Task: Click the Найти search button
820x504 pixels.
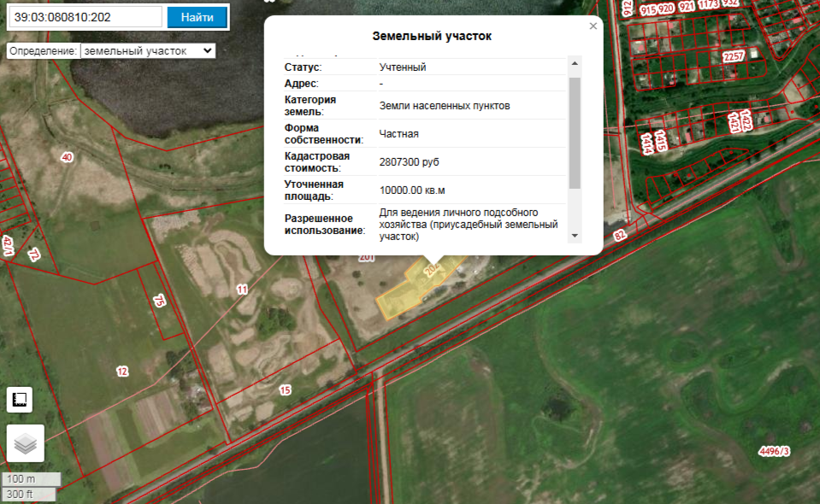Action: [197, 17]
